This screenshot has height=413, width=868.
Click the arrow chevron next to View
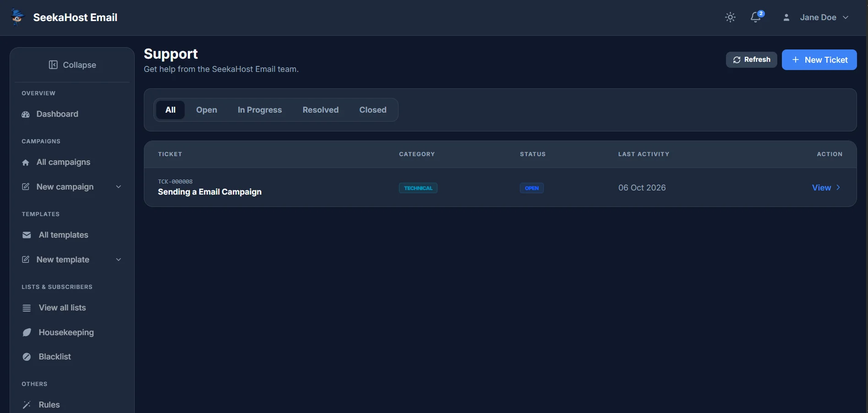(838, 187)
